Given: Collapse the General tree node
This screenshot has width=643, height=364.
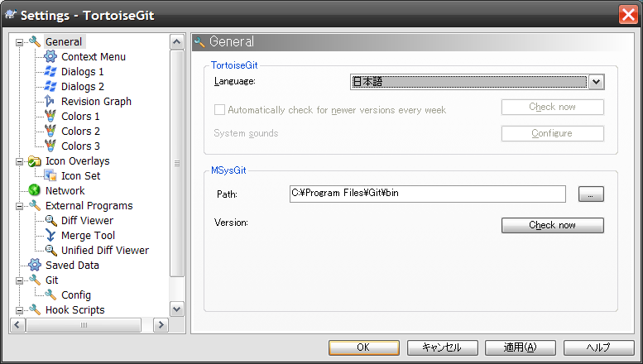Looking at the screenshot, I should pyautogui.click(x=19, y=42).
